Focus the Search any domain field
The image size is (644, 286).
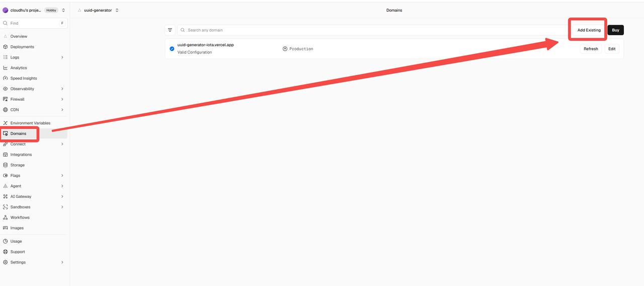[375, 30]
